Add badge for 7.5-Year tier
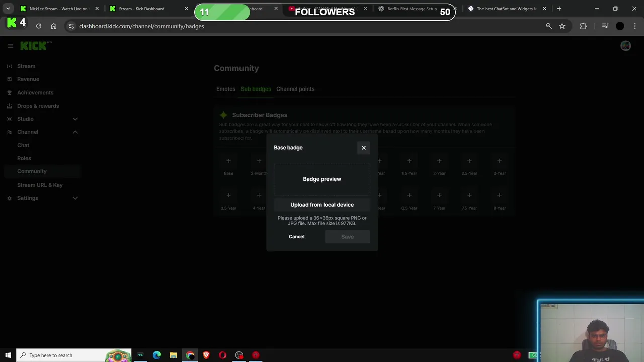The height and width of the screenshot is (362, 644). pyautogui.click(x=469, y=195)
